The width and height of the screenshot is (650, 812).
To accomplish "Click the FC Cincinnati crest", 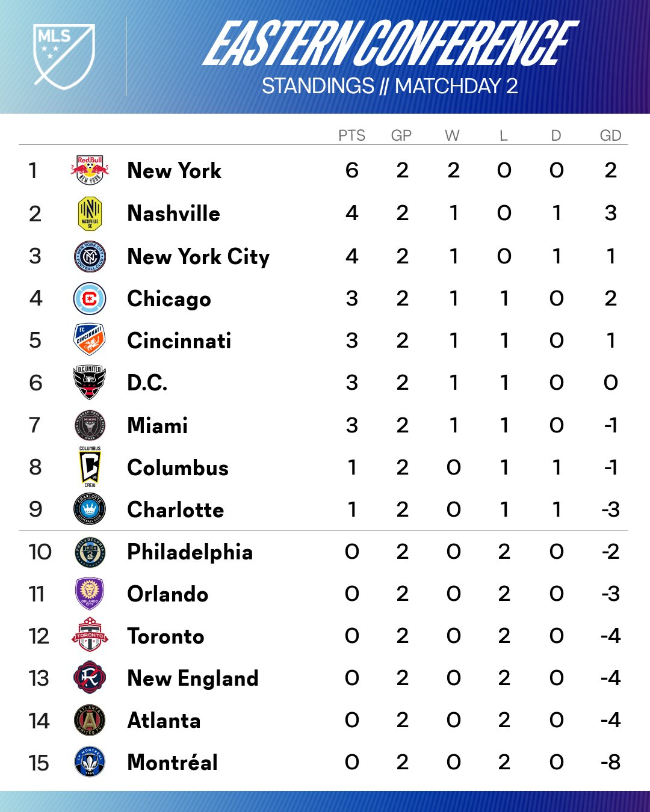I will [x=90, y=340].
